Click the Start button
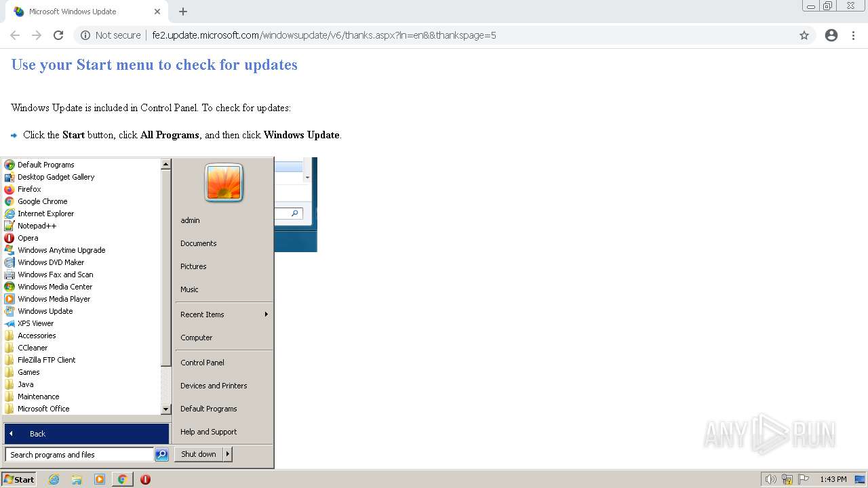This screenshot has width=868, height=488. point(19,479)
